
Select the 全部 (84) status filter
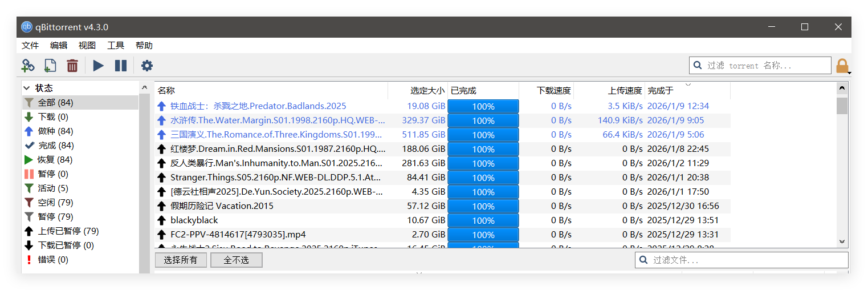pos(80,103)
